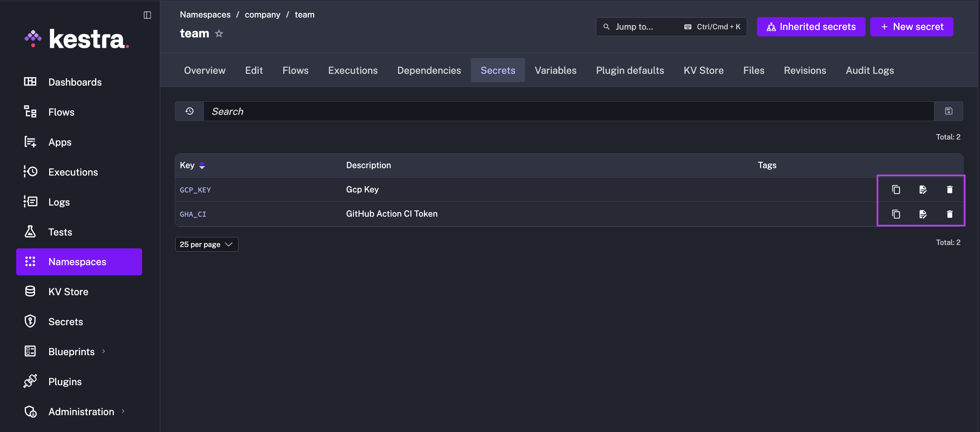This screenshot has width=980, height=432.
Task: Delete the GHA_CI secret
Action: coord(950,214)
